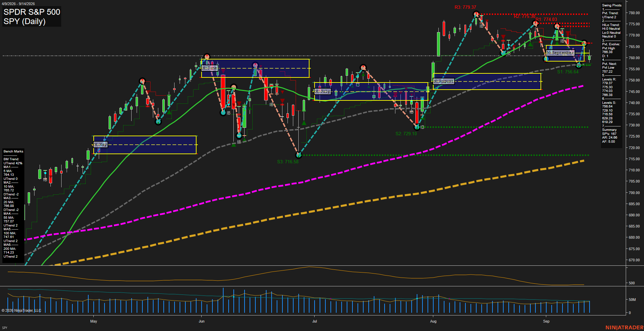The image size is (644, 331).
Task: Click the green S3: 716.58 support label
Action: tap(288, 162)
